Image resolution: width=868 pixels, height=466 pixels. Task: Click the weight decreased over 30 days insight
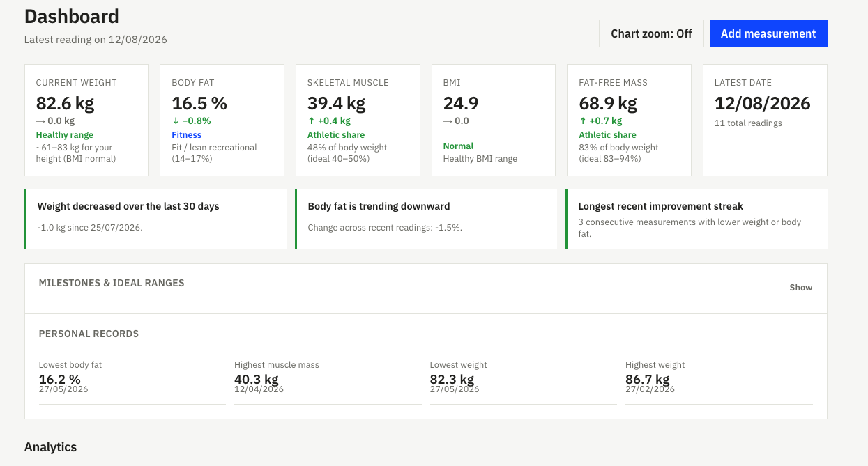(x=155, y=219)
